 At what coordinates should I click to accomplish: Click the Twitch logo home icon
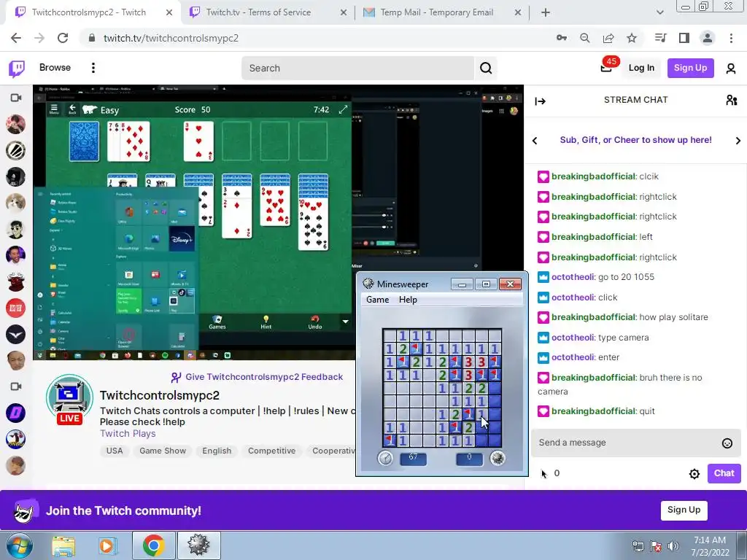17,68
